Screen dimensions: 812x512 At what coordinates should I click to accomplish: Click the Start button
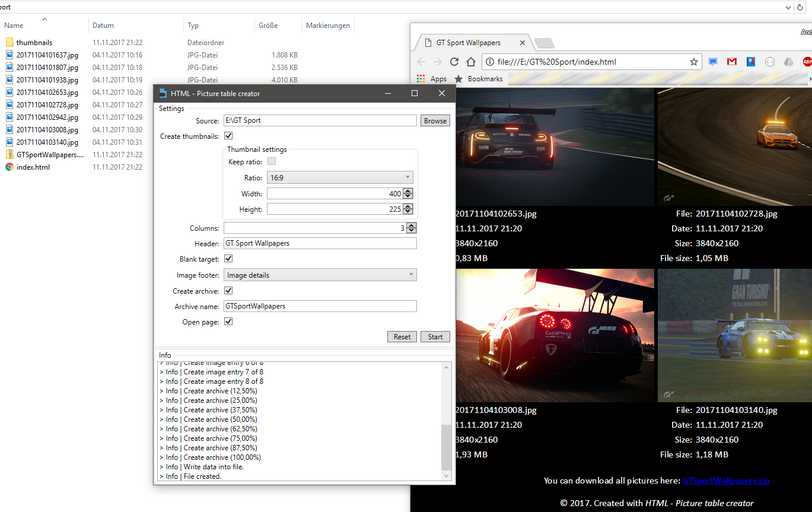click(x=435, y=336)
